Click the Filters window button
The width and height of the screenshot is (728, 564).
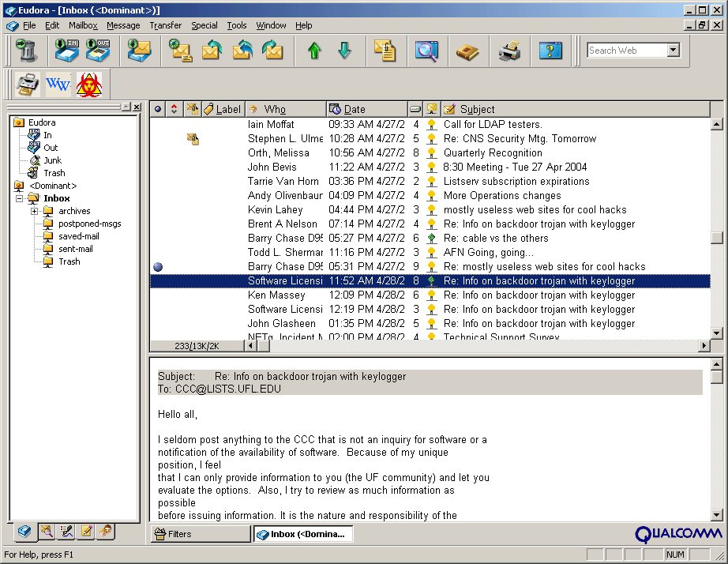200,534
